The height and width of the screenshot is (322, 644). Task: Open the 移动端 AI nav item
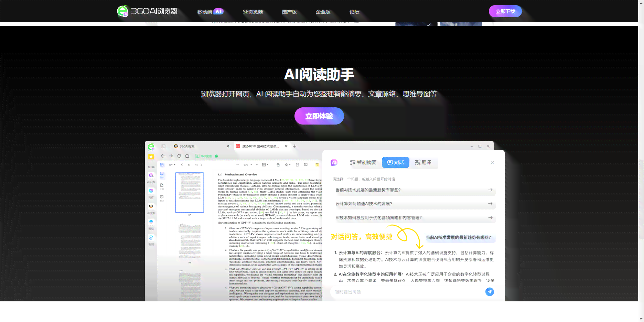pos(210,12)
